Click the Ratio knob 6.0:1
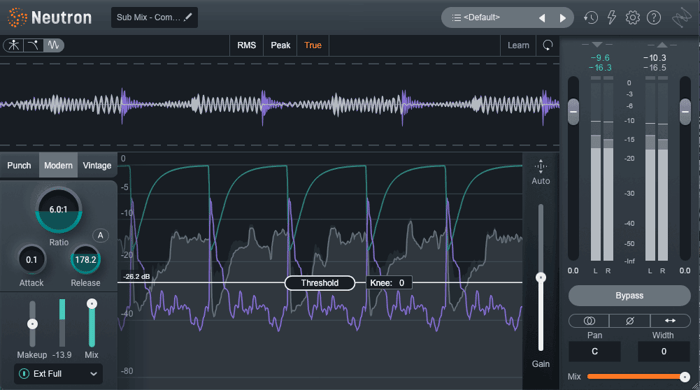This screenshot has width=700, height=390. click(58, 209)
